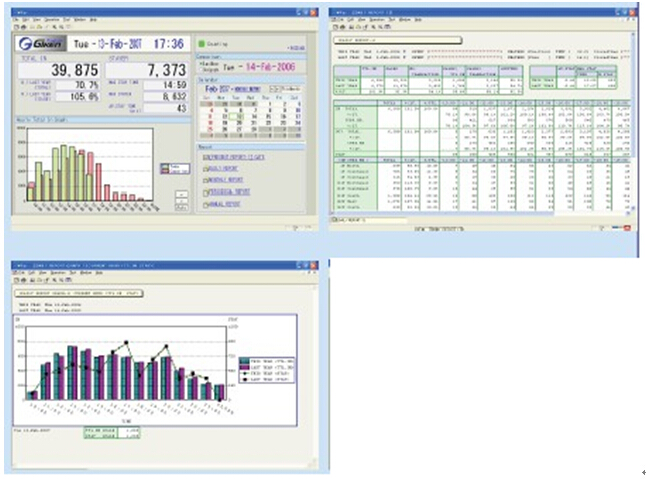
Task: Click the green counting status indicator
Action: click(x=201, y=44)
